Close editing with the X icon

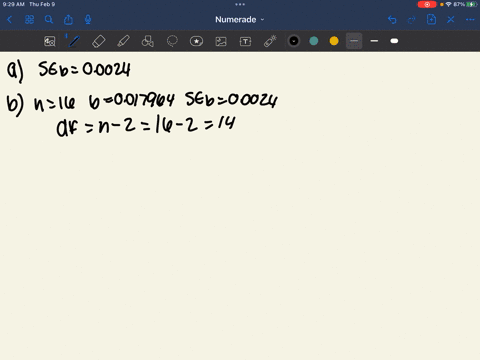click(x=451, y=20)
